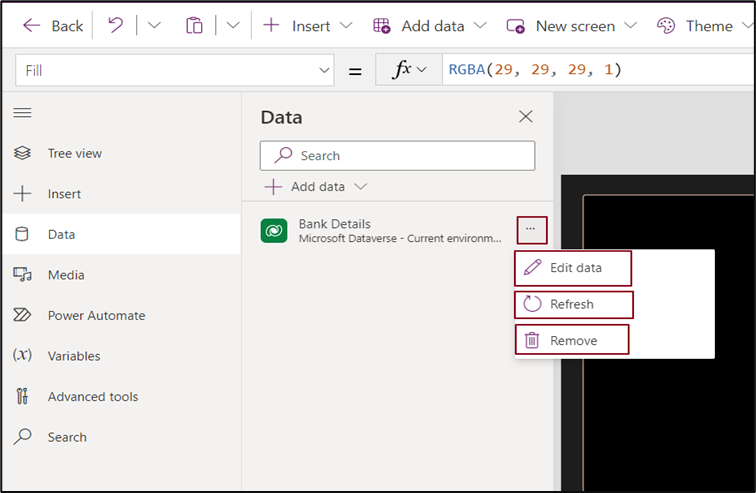Click the black app canvas screen
Viewport: 756px width, 493px height.
(x=669, y=342)
